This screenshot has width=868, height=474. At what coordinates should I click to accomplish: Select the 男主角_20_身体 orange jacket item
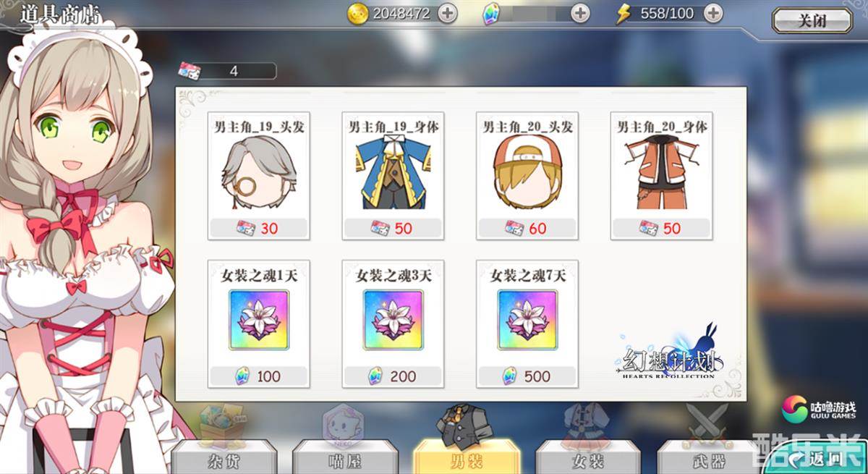[x=661, y=176]
